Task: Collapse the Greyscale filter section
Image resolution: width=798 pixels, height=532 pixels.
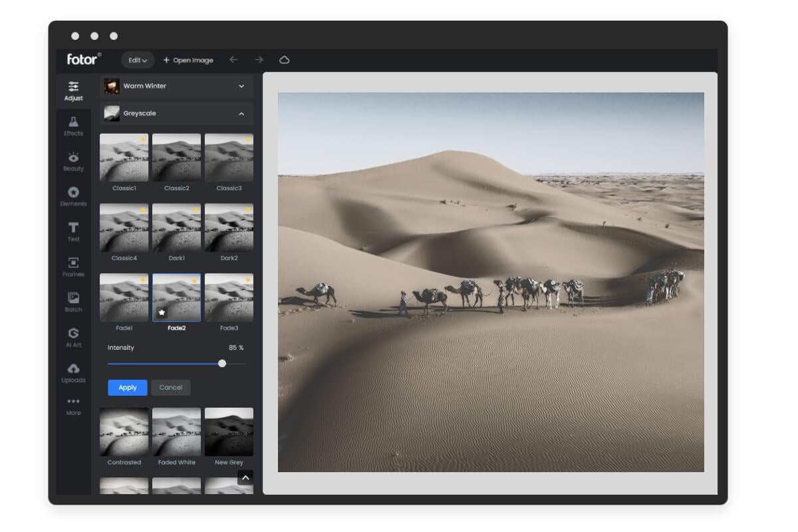Action: coord(176,113)
